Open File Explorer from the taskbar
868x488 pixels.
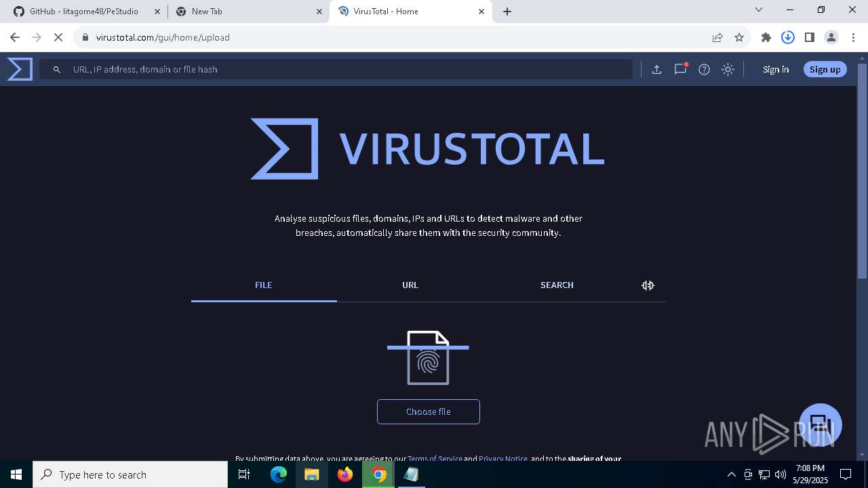(311, 474)
